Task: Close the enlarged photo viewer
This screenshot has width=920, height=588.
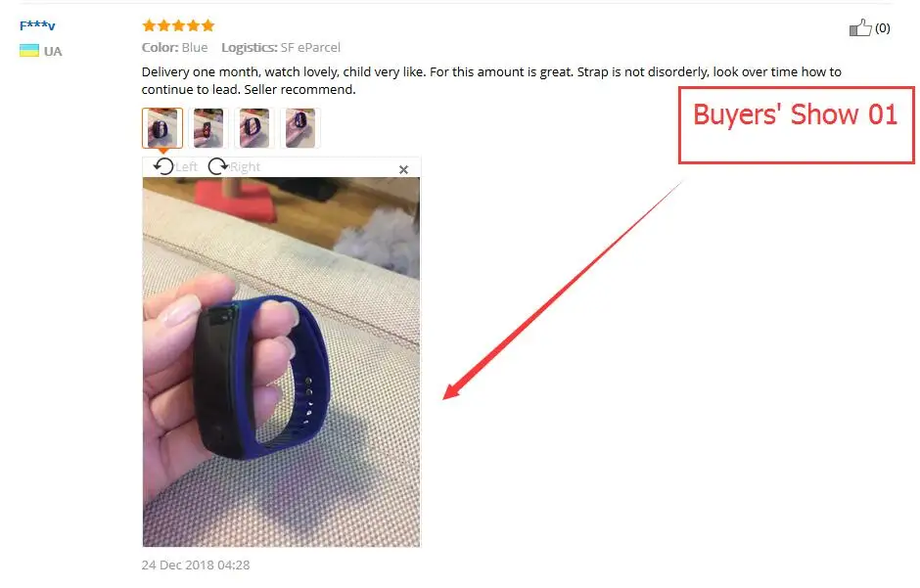Action: pos(403,169)
